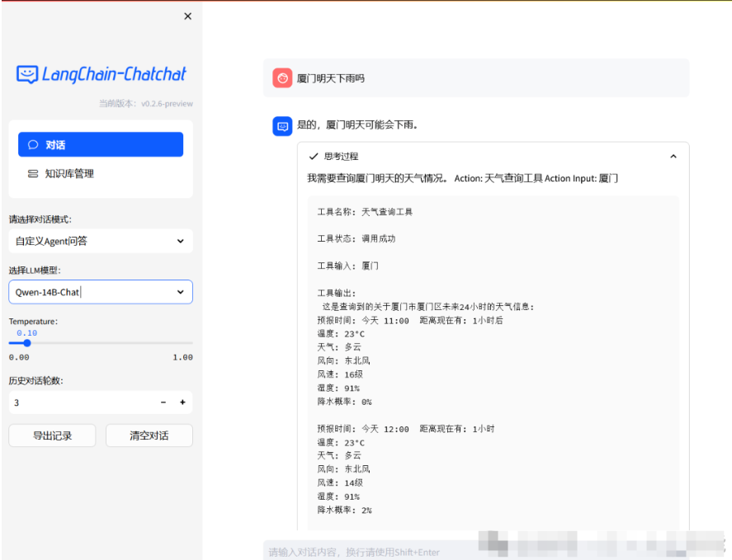
Task: Click the red user avatar icon
Action: pos(282,78)
